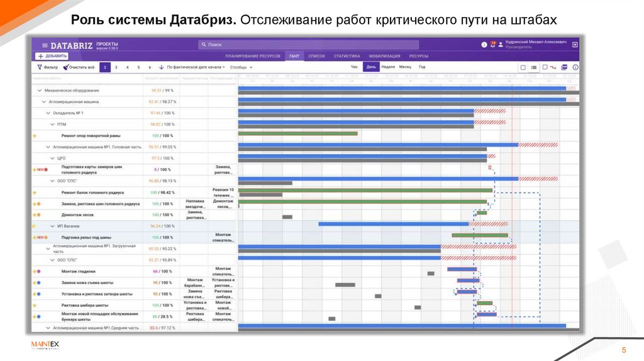
Task: Switch to Список tab
Action: pos(316,56)
